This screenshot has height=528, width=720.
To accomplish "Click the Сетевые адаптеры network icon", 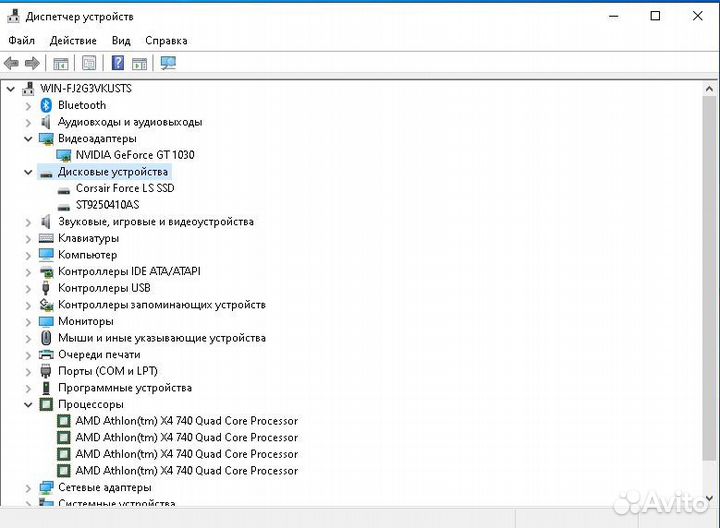I will pyautogui.click(x=46, y=487).
